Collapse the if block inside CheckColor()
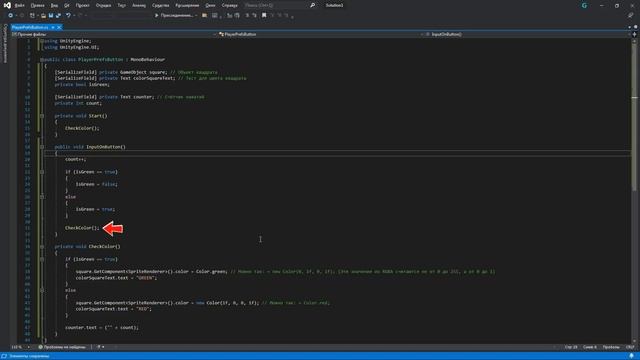The height and width of the screenshot is (360, 640). pos(42,259)
